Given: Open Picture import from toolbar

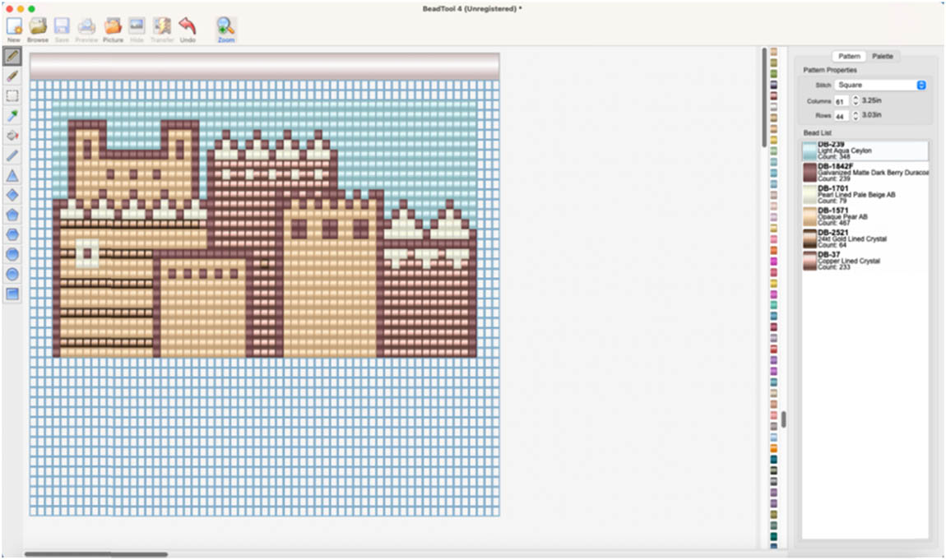Looking at the screenshot, I should (x=113, y=29).
